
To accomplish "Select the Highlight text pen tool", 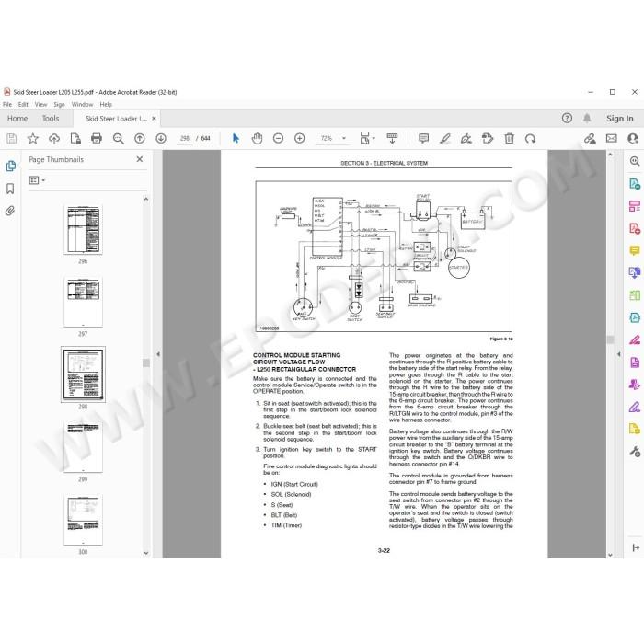I will (x=445, y=138).
